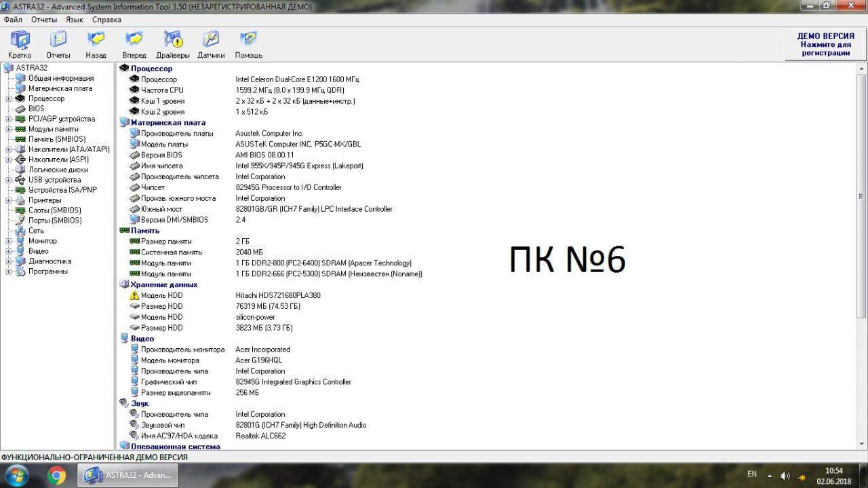Viewport: 868px width, 488px height.
Task: Expand the Модули памяти tree node
Action: point(8,129)
